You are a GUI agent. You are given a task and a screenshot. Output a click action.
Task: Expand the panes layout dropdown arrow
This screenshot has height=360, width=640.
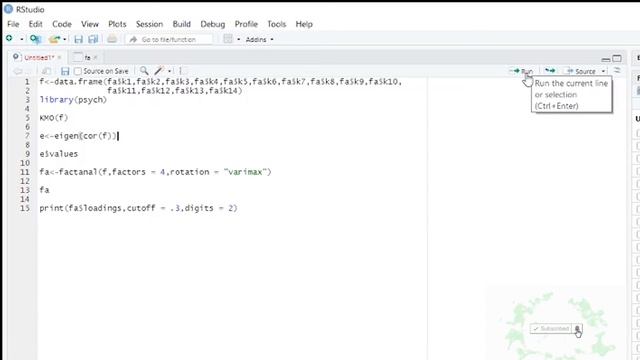238,40
